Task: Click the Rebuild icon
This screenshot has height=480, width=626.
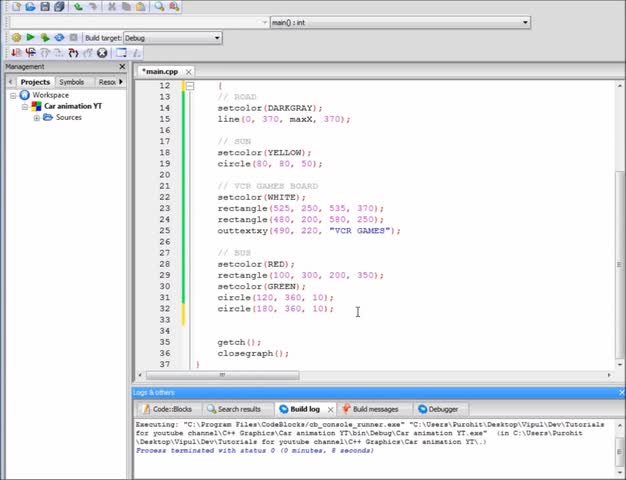Action: pos(59,38)
